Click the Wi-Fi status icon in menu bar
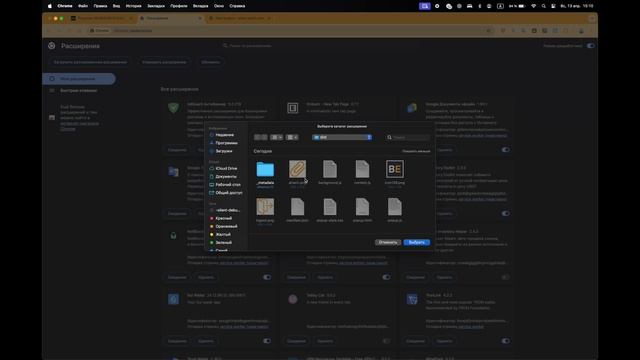 click(x=533, y=6)
